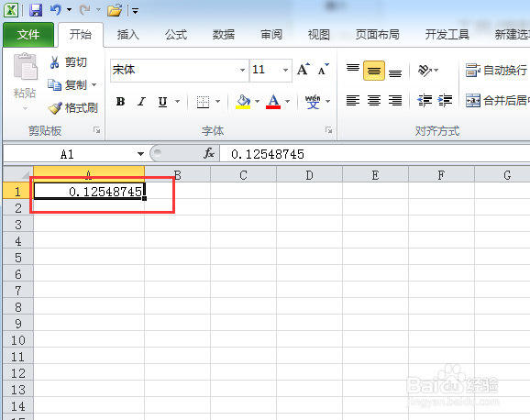Decrease indent icon

pyautogui.click(x=425, y=101)
